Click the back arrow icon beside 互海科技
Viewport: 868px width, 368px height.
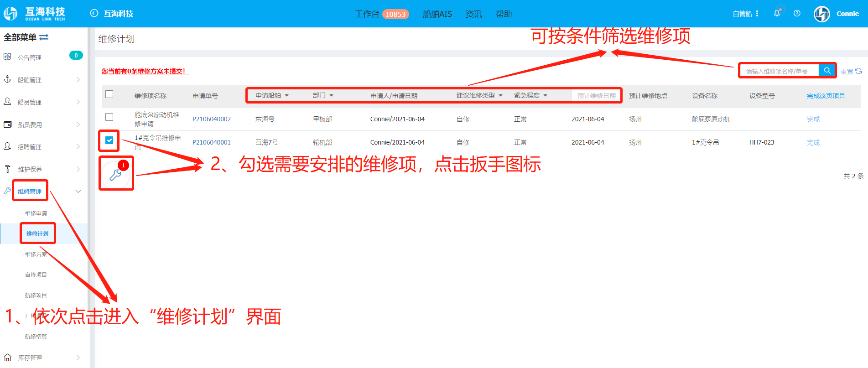(x=94, y=13)
